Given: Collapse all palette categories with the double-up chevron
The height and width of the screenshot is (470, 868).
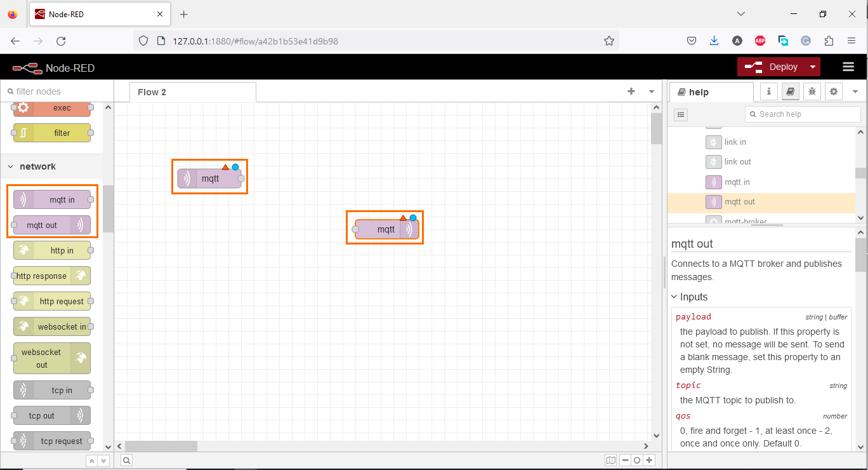Looking at the screenshot, I should pos(91,460).
